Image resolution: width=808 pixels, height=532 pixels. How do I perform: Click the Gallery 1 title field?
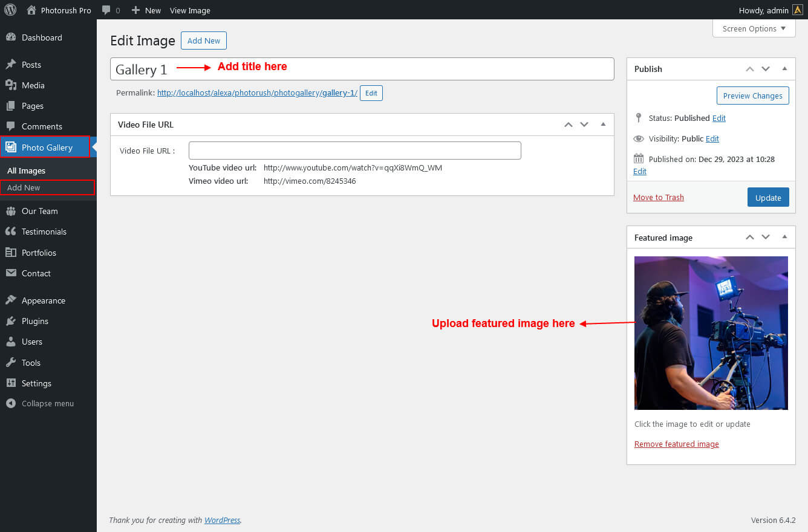click(x=362, y=69)
